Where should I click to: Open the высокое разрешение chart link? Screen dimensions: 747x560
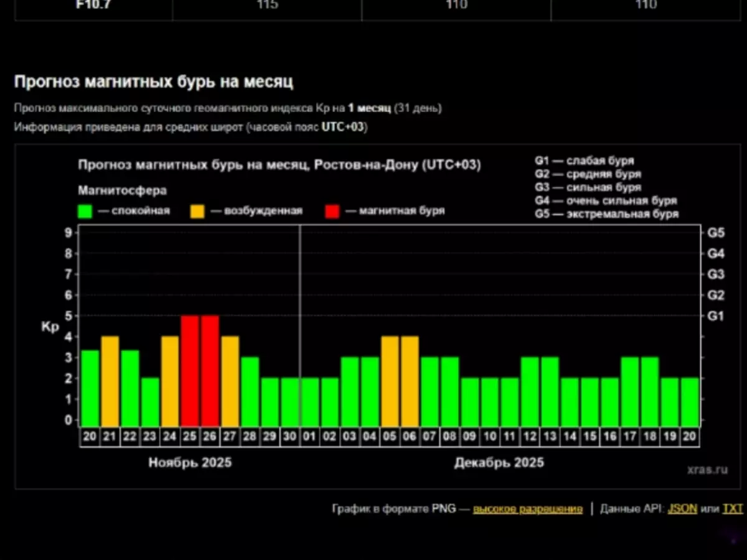[x=527, y=509]
